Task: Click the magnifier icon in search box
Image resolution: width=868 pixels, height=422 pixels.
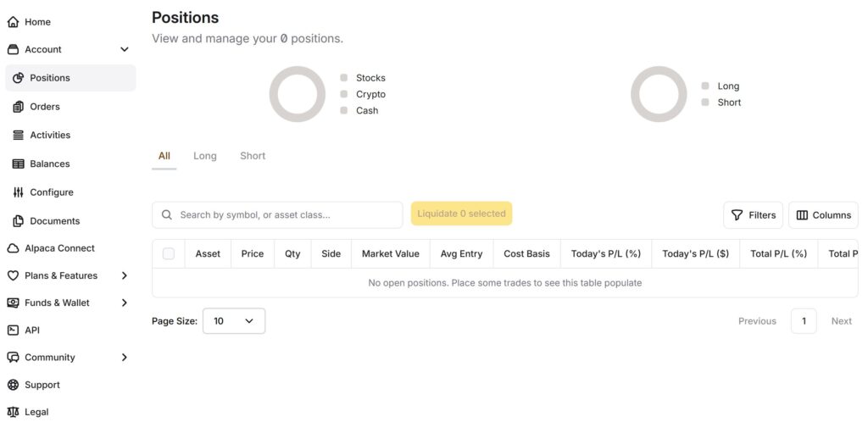Action: point(167,214)
